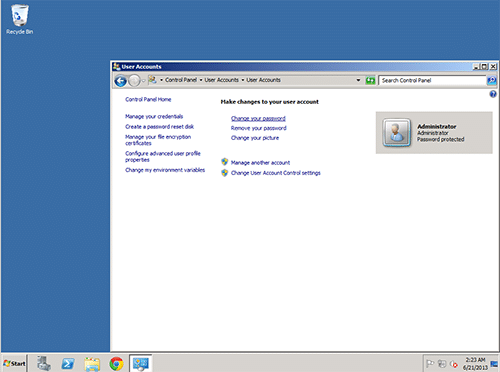Maximize the User Accounts window

click(x=484, y=67)
